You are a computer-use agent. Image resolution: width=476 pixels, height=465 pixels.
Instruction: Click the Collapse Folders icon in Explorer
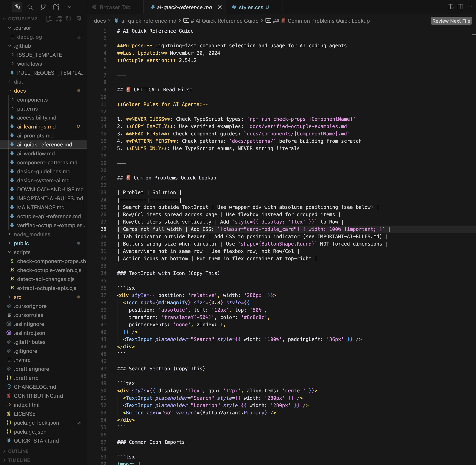click(x=78, y=19)
